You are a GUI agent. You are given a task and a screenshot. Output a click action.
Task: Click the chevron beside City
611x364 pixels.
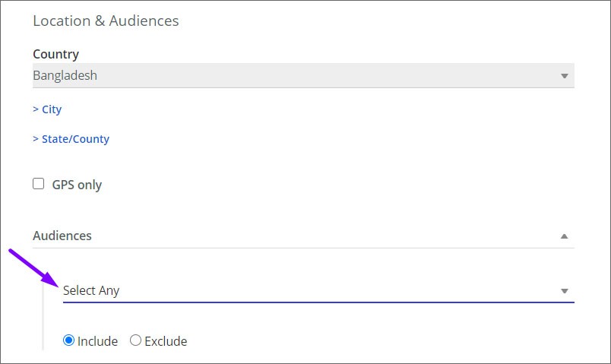coord(36,109)
